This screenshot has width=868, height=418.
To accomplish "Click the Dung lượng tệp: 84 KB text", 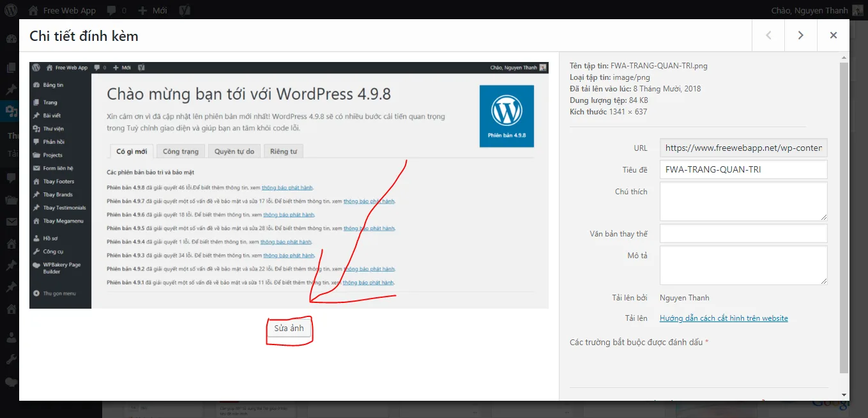I will click(609, 100).
